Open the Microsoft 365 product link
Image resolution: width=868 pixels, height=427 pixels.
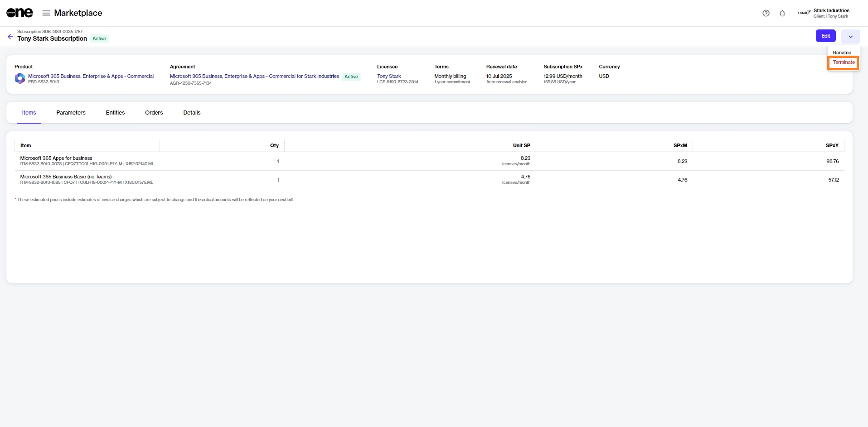pos(91,76)
